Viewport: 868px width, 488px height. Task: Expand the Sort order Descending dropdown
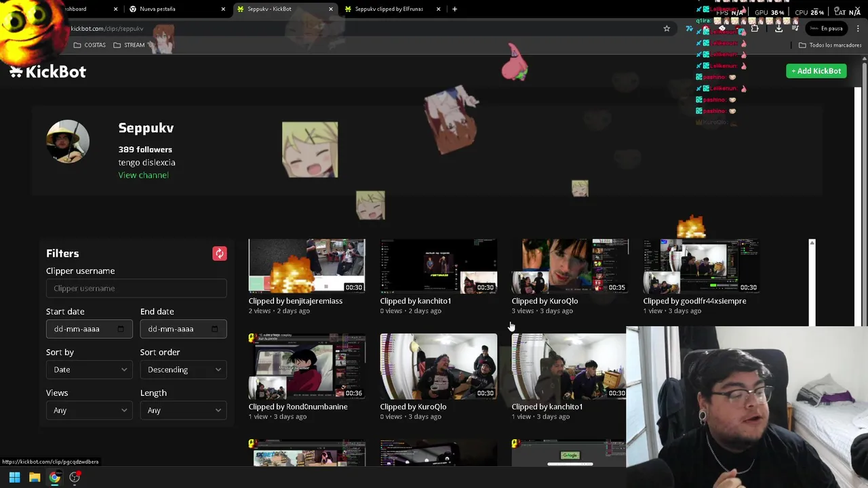183,369
